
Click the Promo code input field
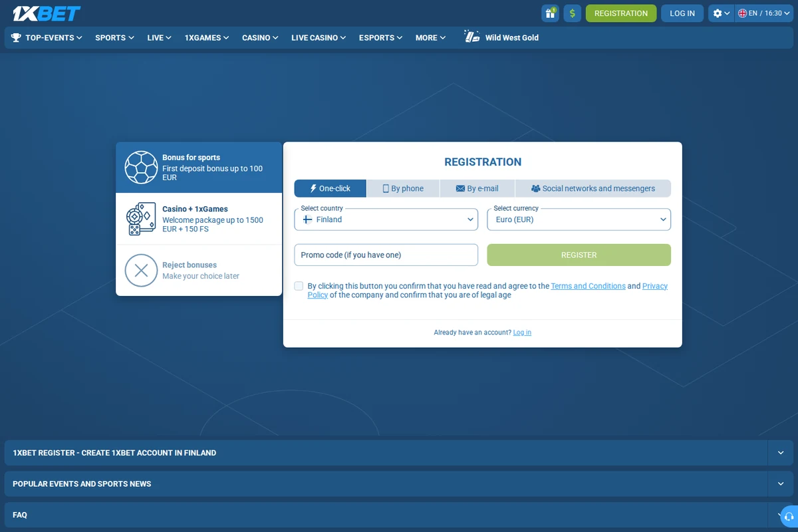pyautogui.click(x=386, y=255)
